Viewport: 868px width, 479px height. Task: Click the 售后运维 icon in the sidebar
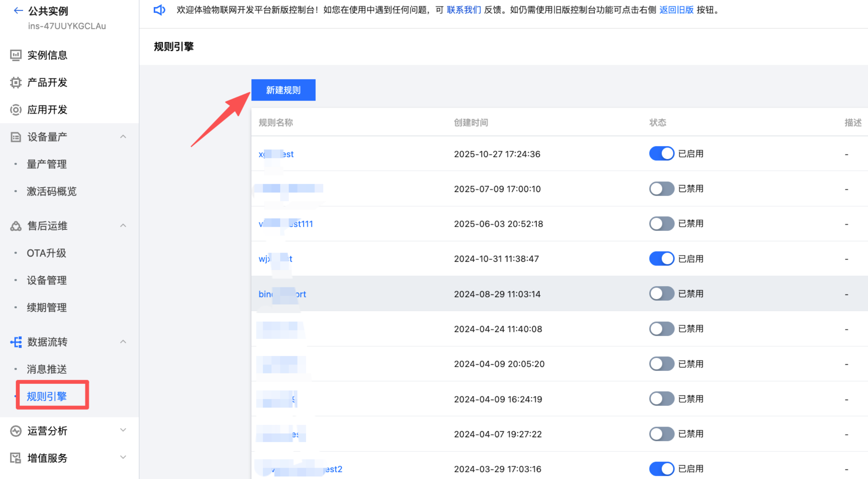[16, 226]
